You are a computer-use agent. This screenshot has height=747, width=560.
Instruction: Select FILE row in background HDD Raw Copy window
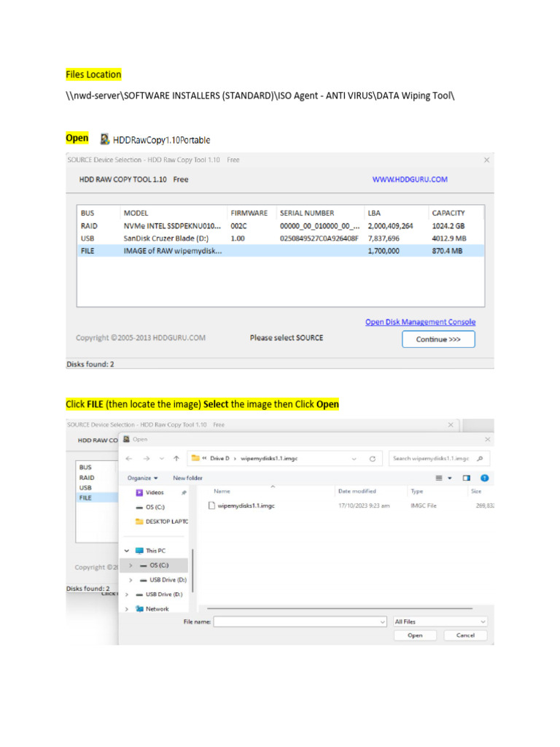[x=97, y=498]
